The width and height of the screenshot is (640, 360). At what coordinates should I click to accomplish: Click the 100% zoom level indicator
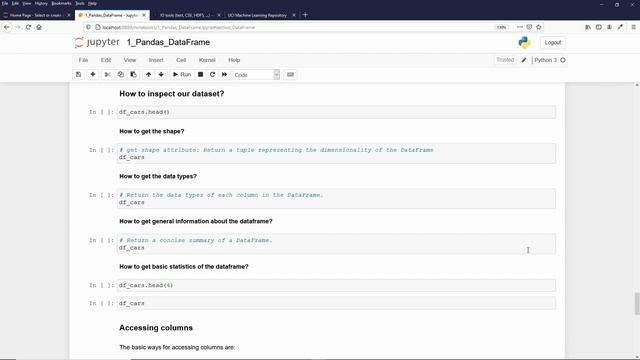tap(501, 27)
